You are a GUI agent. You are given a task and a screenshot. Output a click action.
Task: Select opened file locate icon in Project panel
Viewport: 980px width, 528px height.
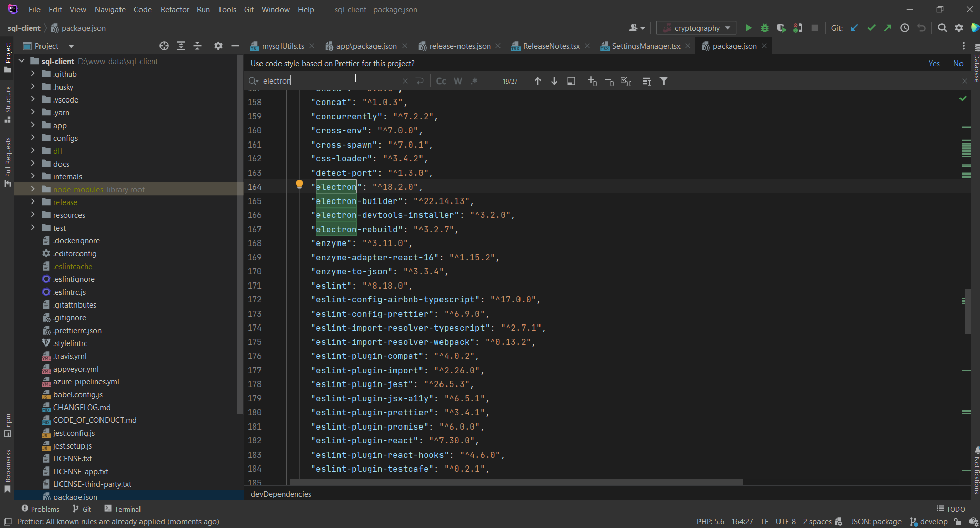pos(164,46)
